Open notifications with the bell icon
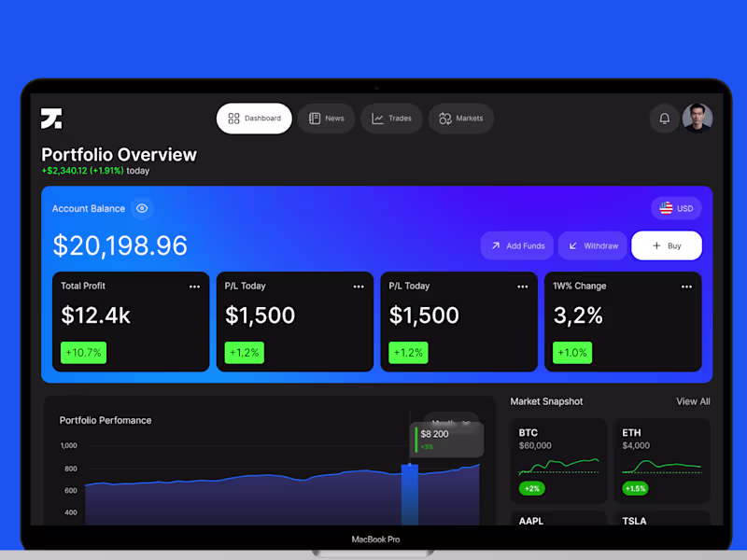747x560 pixels. pyautogui.click(x=664, y=119)
